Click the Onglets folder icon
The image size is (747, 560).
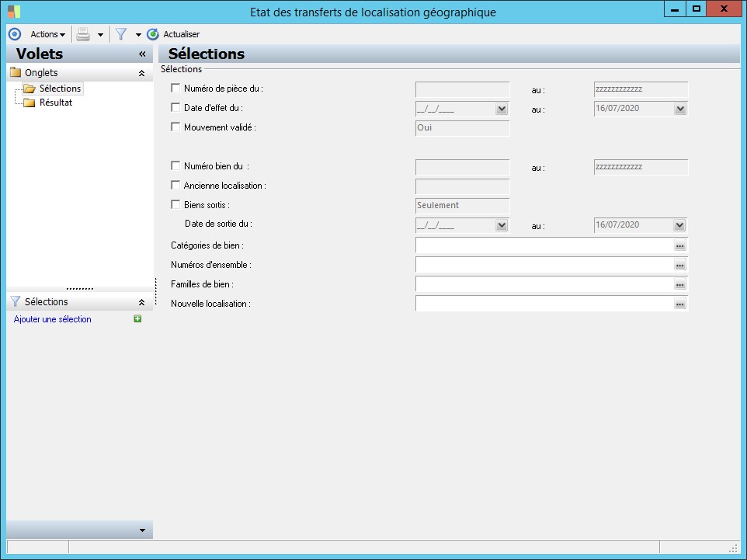point(16,72)
